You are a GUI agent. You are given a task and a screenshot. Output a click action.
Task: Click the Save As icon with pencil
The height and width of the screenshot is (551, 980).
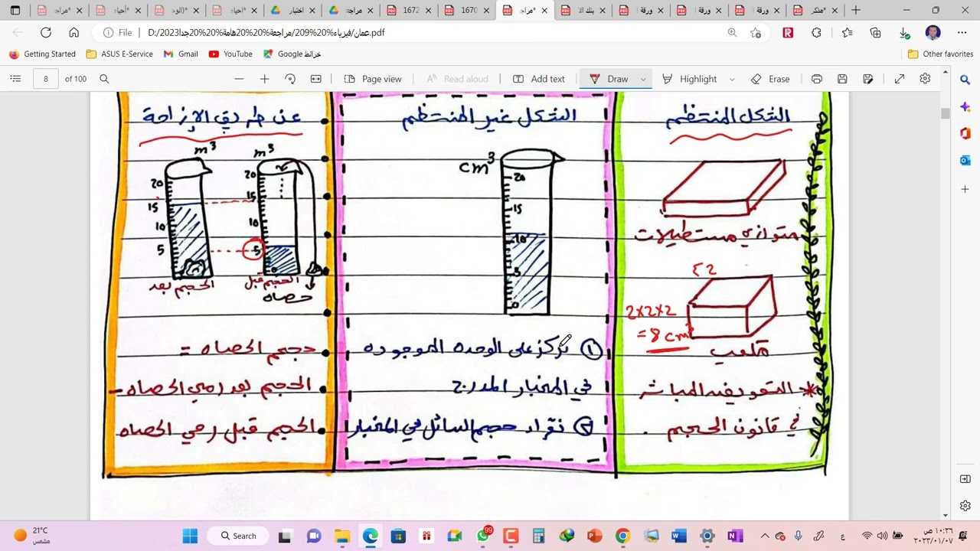click(867, 79)
